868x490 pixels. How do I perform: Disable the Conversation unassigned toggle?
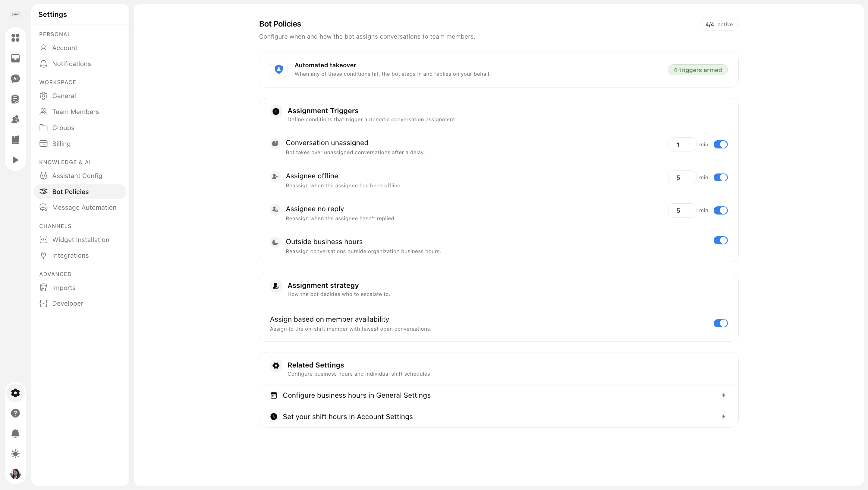[x=720, y=144]
